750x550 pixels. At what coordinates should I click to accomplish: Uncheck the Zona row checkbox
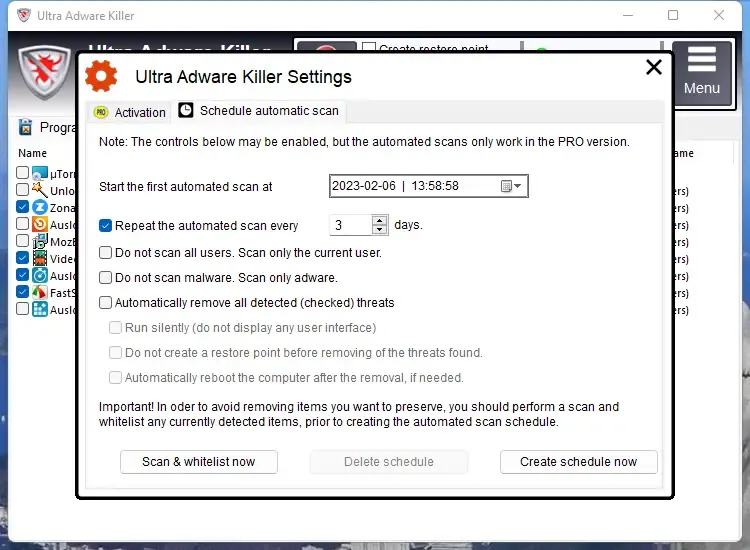click(x=22, y=207)
